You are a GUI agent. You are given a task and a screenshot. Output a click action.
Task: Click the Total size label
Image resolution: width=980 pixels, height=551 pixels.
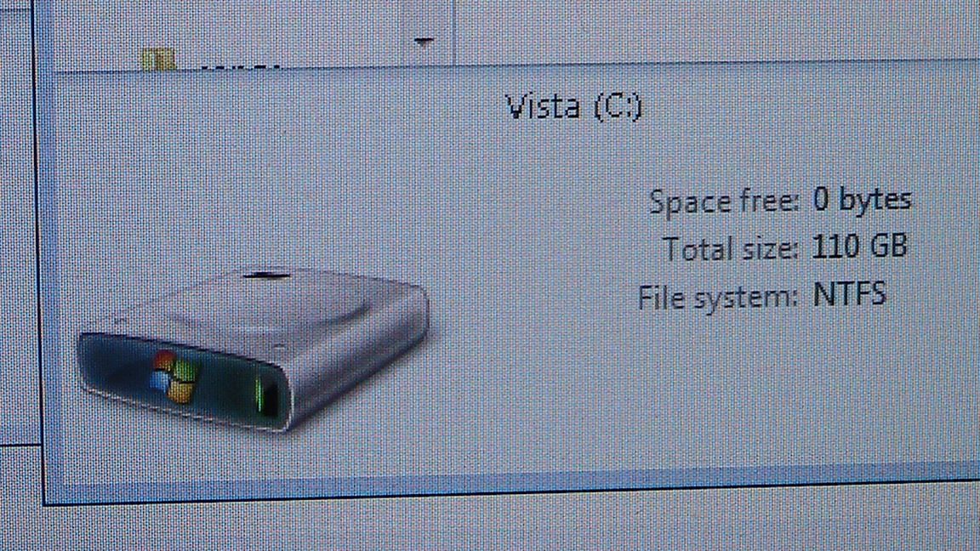click(x=731, y=248)
